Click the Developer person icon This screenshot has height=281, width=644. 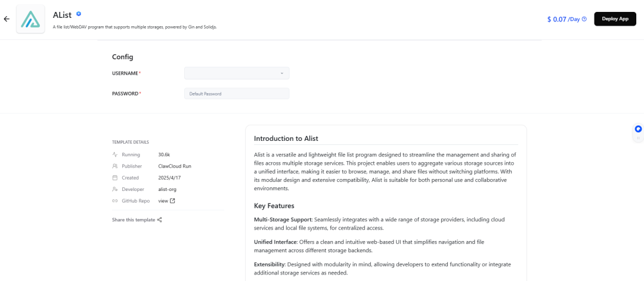pyautogui.click(x=115, y=189)
